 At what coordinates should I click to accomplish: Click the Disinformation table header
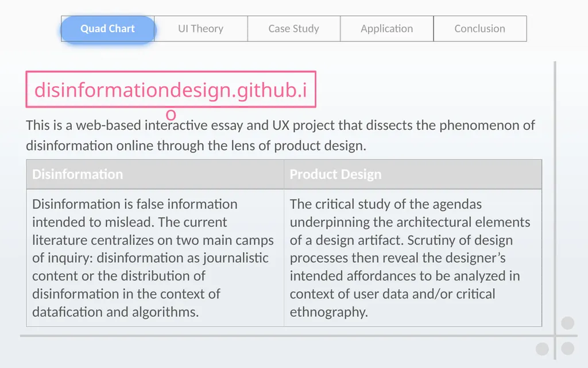point(155,174)
